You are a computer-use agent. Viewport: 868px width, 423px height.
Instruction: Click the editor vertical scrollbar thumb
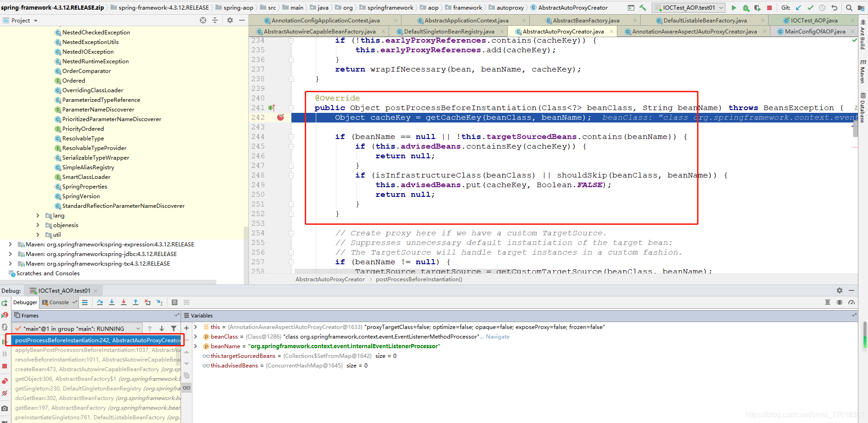pyautogui.click(x=855, y=128)
